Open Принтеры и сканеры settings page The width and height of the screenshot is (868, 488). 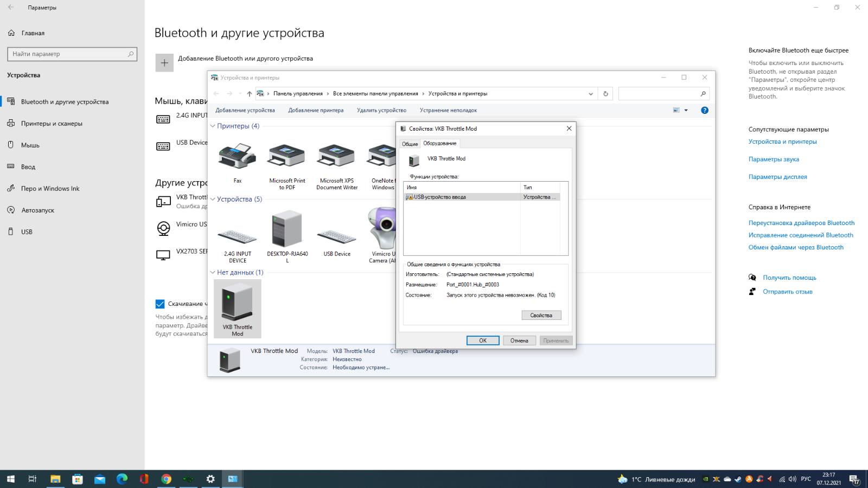(x=52, y=124)
